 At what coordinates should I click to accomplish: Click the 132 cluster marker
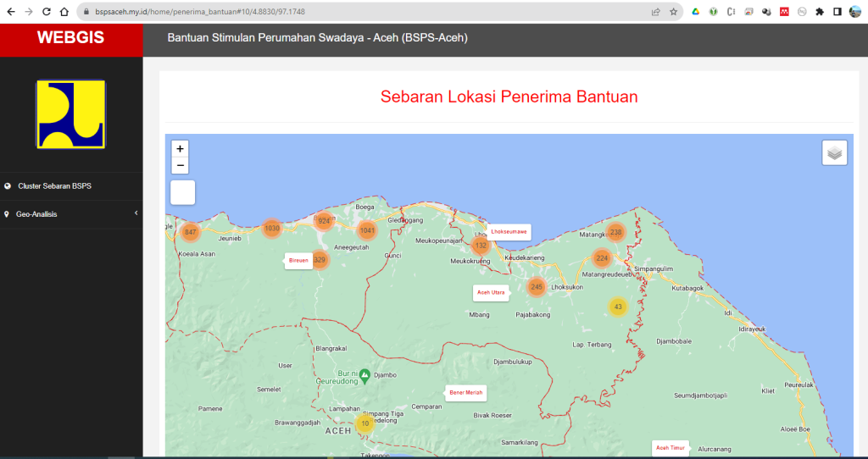point(481,246)
